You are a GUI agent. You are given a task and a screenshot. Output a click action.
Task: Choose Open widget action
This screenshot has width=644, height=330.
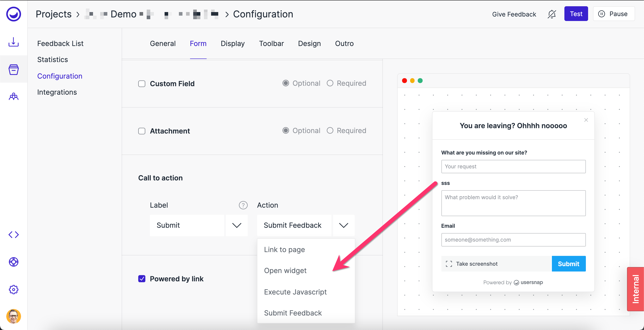pos(306,271)
